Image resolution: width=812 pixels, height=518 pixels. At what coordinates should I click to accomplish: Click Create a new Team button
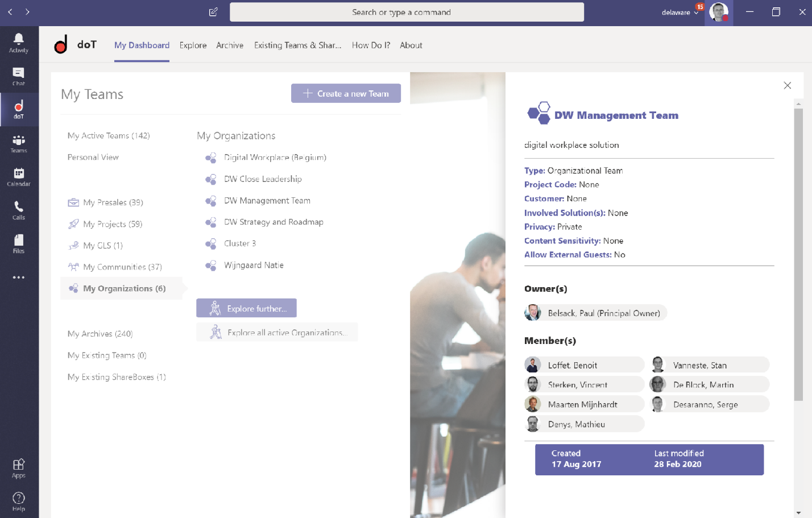[346, 94]
